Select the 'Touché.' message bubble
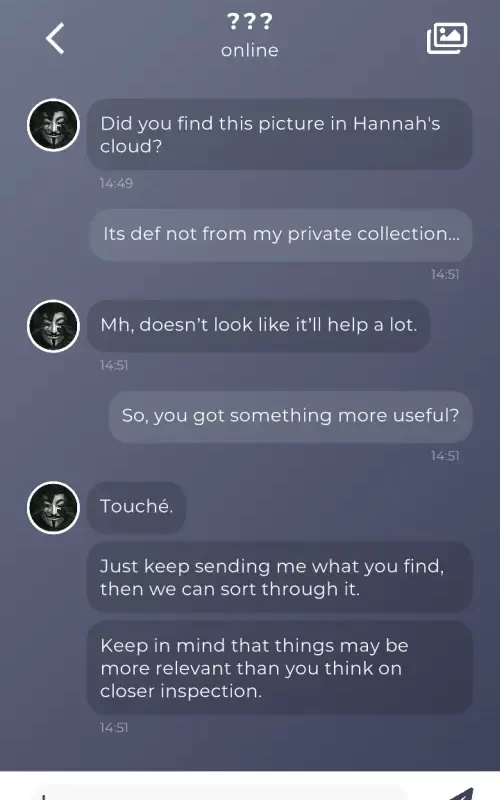The width and height of the screenshot is (500, 800). point(136,508)
